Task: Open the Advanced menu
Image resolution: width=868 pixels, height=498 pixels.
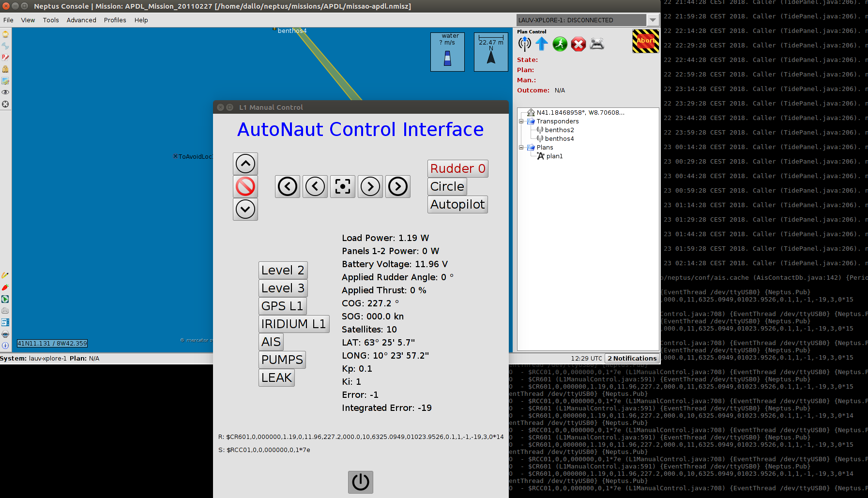Action: click(x=81, y=20)
